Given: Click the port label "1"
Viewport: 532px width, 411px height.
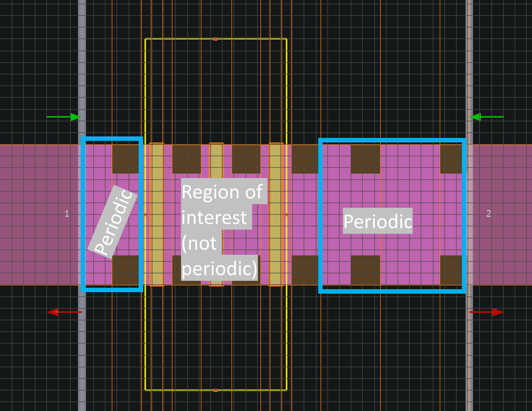Looking at the screenshot, I should click(67, 214).
